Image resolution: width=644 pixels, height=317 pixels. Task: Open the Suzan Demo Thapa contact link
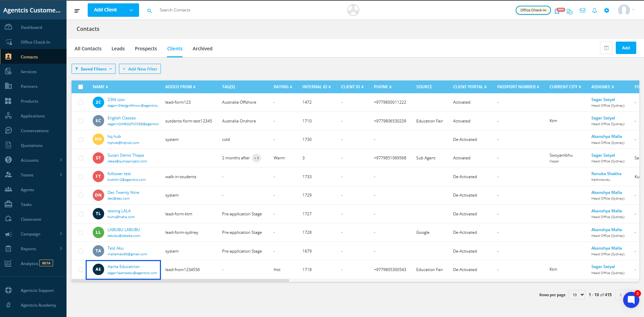(x=126, y=155)
